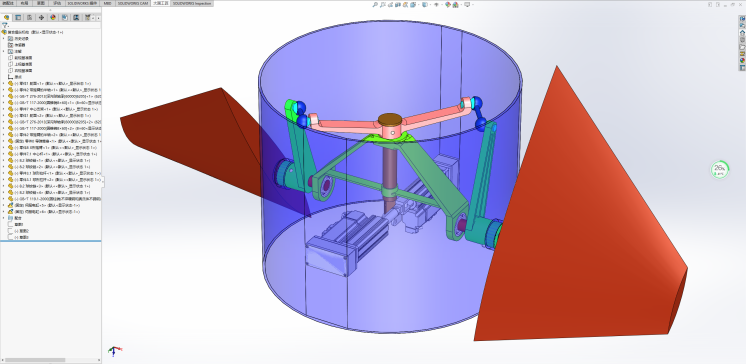Select 零件7.1 <1> component in tree
The height and width of the screenshot is (364, 746).
pyautogui.click(x=52, y=154)
